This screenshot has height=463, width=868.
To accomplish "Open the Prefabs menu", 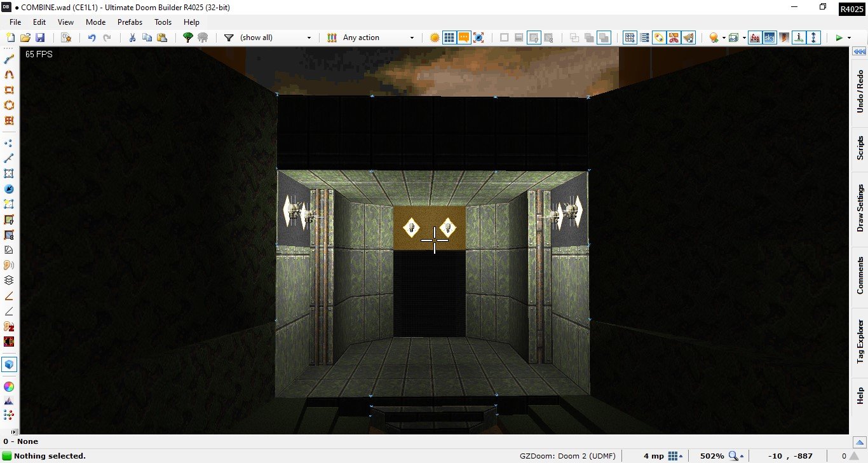I will pos(130,22).
